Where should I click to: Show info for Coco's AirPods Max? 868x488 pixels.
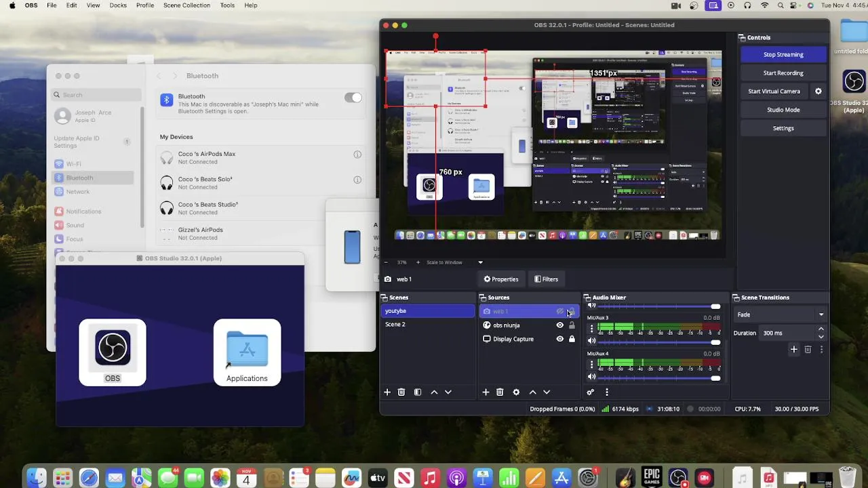[357, 155]
